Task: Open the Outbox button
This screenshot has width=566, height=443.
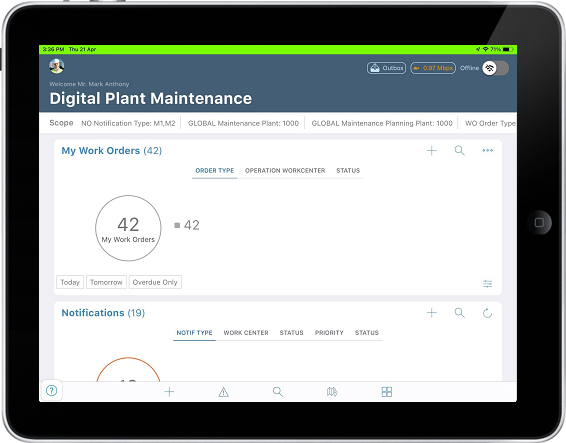Action: click(x=386, y=68)
